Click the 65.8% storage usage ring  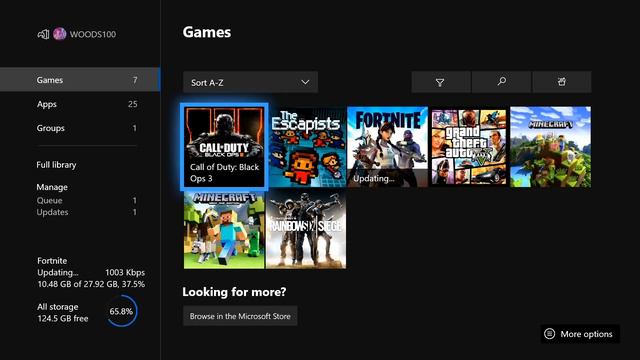pyautogui.click(x=122, y=311)
